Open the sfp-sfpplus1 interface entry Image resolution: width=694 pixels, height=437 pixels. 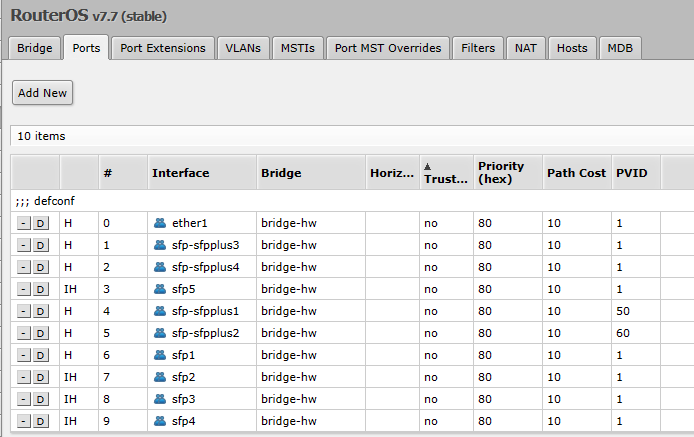click(205, 311)
